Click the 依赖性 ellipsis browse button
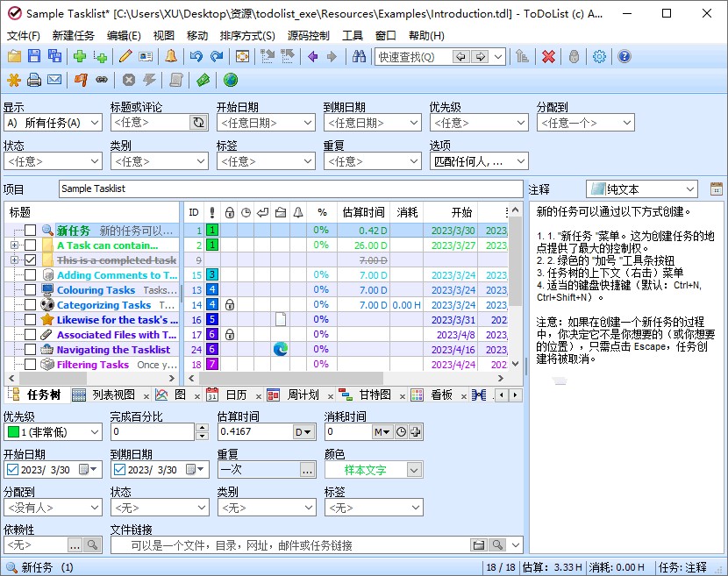Viewport: 728px width, 576px height. (x=75, y=545)
